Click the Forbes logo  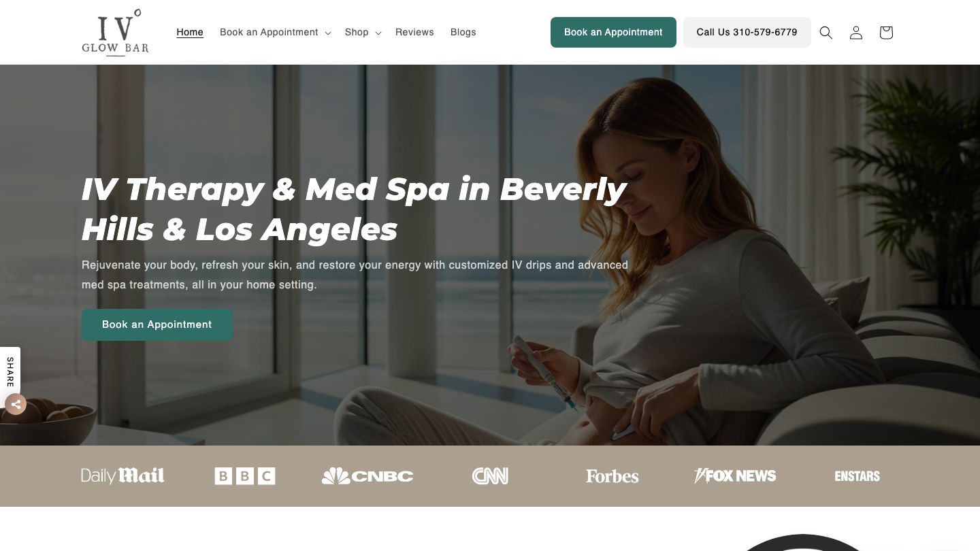coord(612,476)
